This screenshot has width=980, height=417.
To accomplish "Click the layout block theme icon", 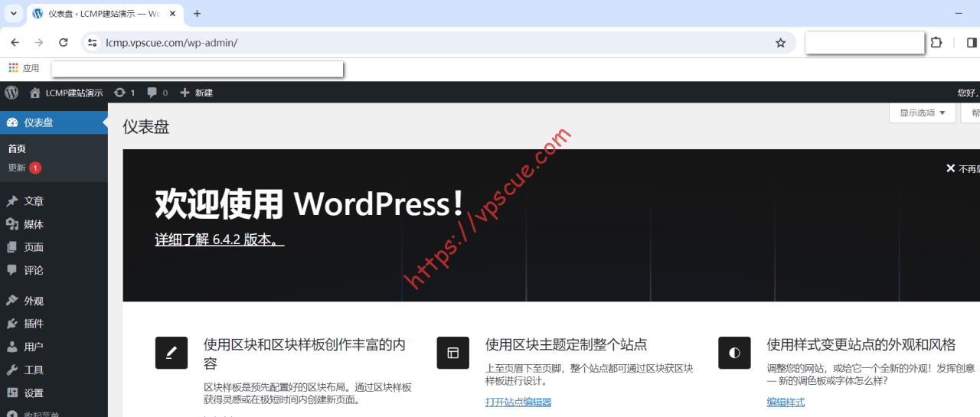I will (453, 353).
